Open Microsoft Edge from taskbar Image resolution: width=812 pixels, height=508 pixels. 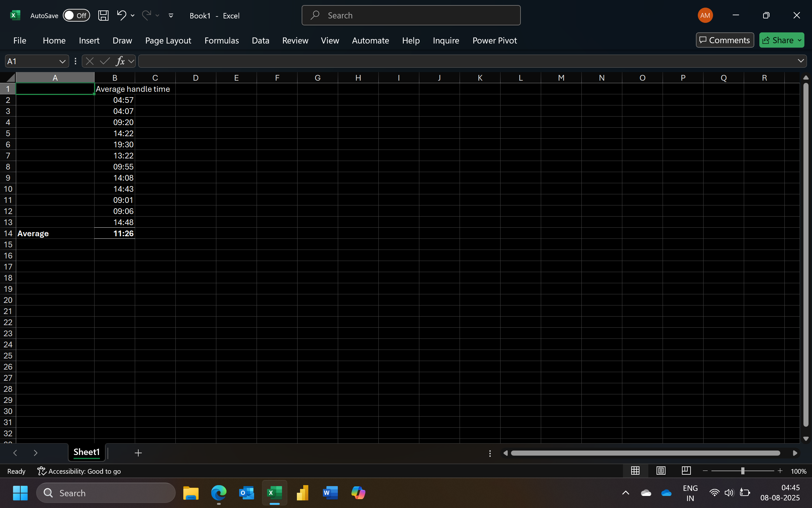click(219, 493)
